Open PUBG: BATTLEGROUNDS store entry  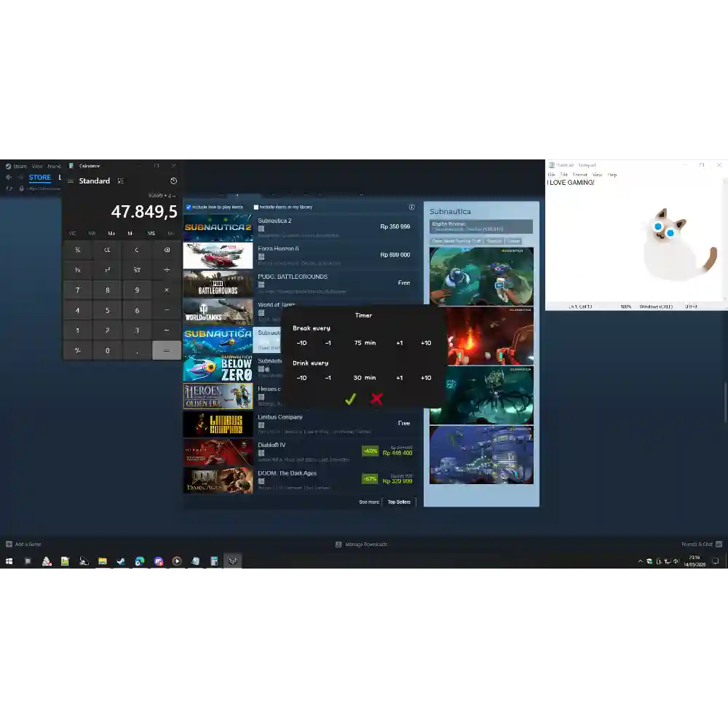301,284
